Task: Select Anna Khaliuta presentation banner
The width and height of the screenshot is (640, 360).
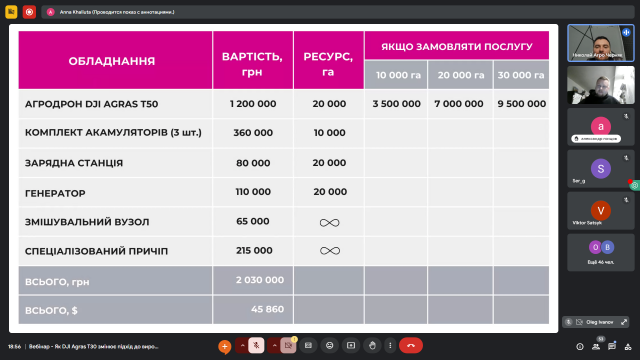Action: click(338, 12)
